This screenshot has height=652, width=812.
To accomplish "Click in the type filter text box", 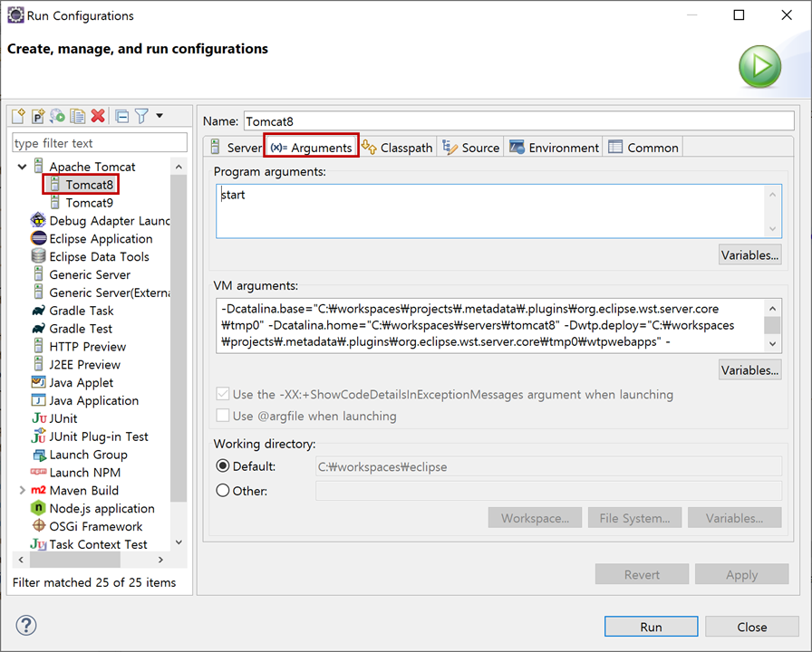I will [x=100, y=143].
